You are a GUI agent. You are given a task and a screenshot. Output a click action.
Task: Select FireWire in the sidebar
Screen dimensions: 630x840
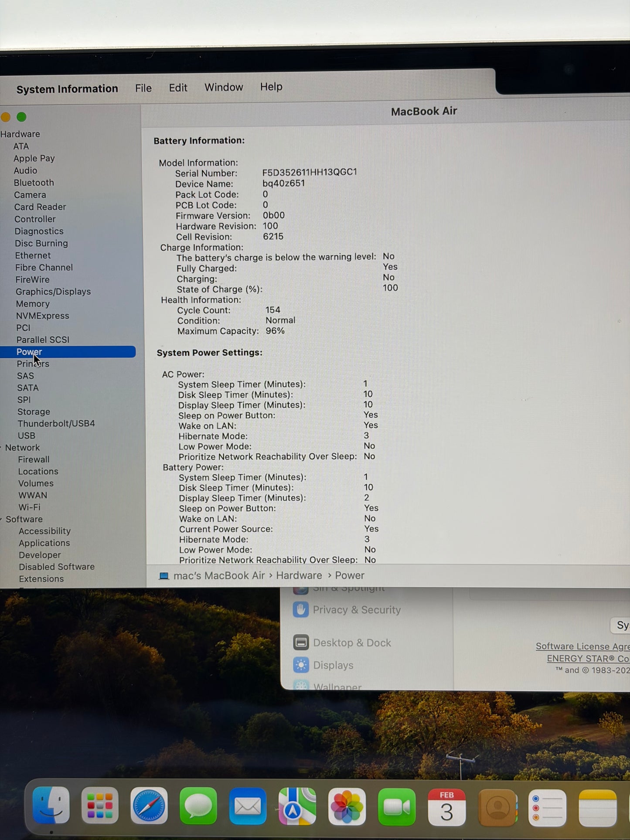tap(32, 280)
